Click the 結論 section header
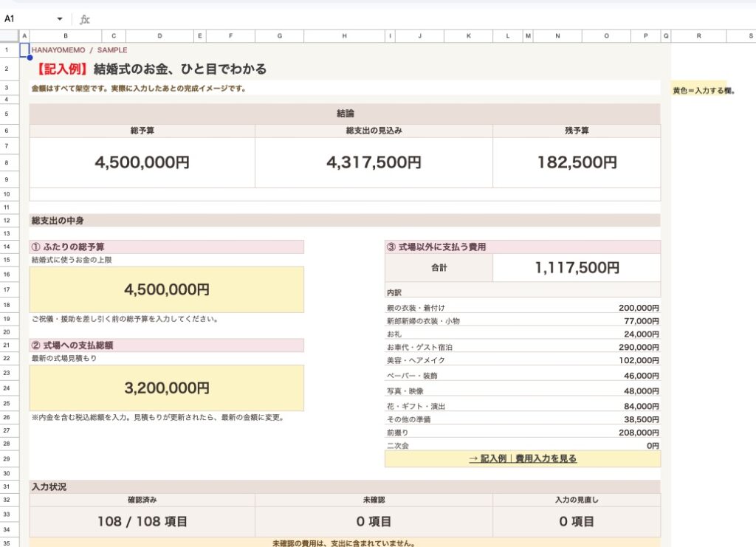 (346, 114)
